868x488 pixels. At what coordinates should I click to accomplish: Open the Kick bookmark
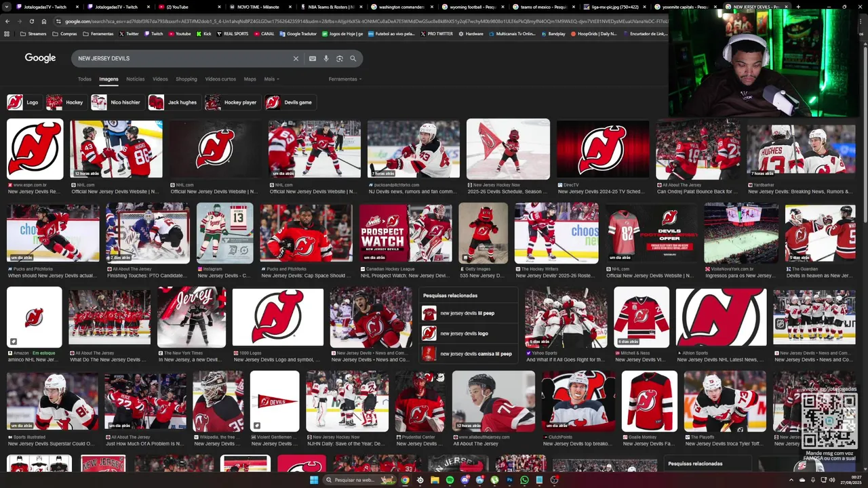click(203, 33)
